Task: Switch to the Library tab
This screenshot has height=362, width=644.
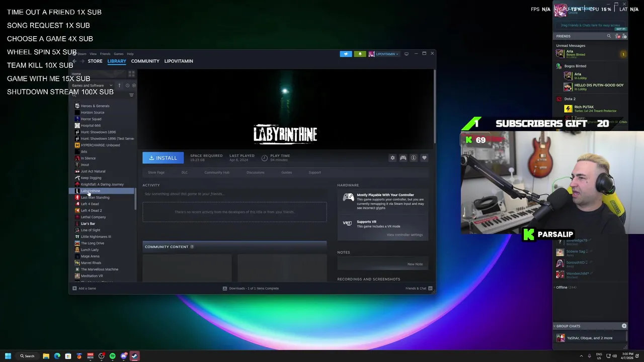Action: coord(116,61)
